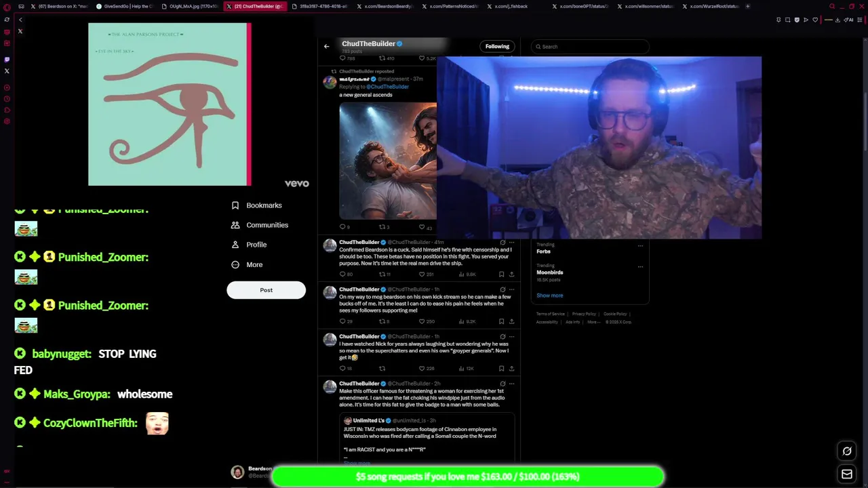Image resolution: width=868 pixels, height=488 pixels.
Task: Switch to the x.com/PatternsNoticed browser tab
Action: [449, 6]
